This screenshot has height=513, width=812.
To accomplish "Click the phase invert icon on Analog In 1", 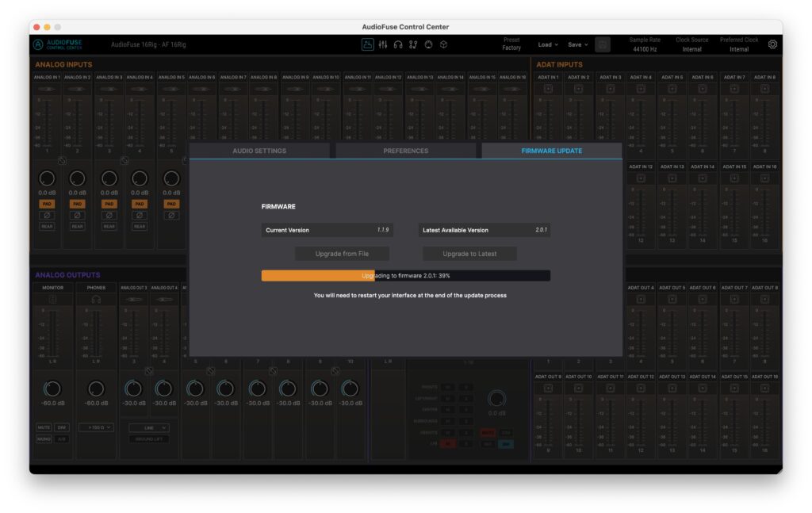I will (47, 215).
